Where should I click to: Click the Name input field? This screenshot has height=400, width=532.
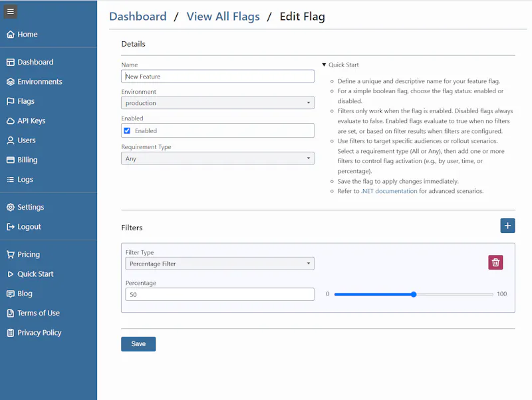217,76
